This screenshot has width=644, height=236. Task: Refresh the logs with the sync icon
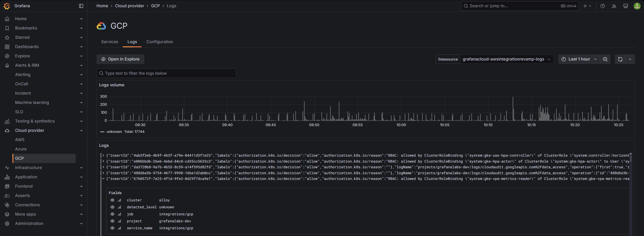click(x=620, y=59)
